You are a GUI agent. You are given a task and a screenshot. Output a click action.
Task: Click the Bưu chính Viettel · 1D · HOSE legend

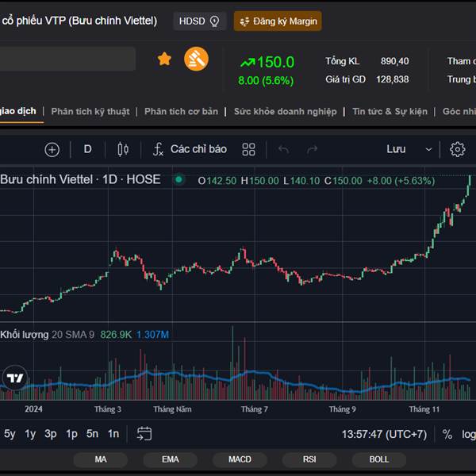(80, 179)
